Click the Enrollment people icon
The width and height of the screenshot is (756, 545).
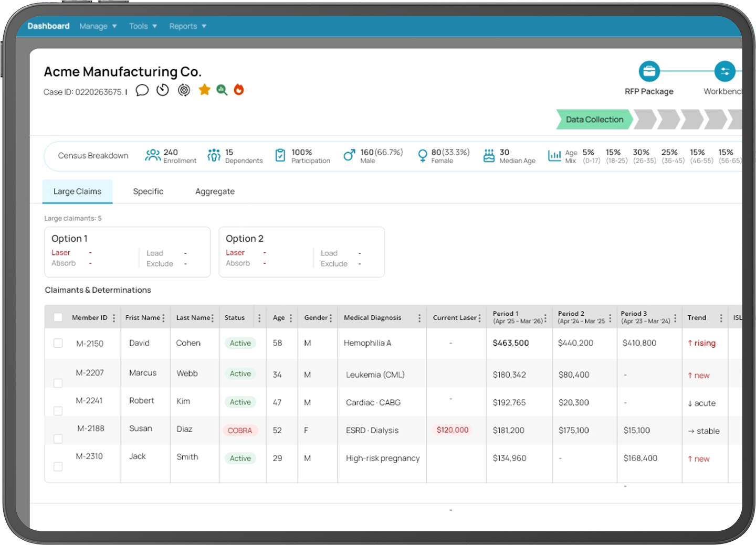click(x=153, y=155)
